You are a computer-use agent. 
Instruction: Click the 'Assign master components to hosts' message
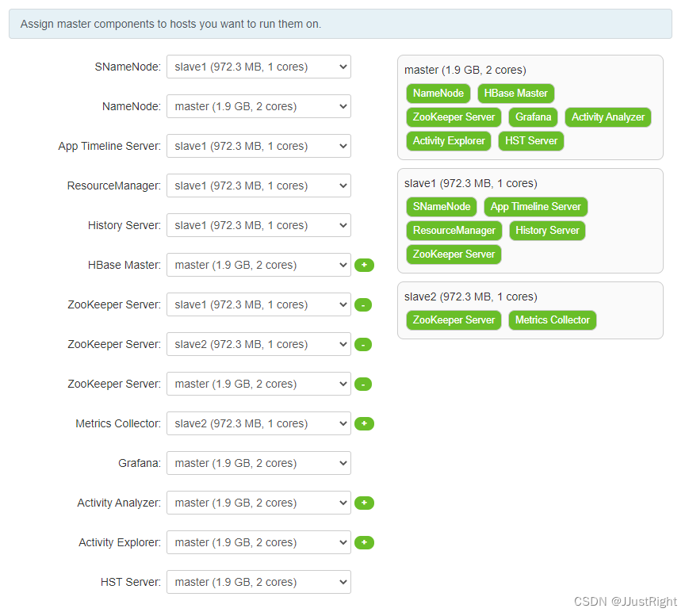pos(170,24)
